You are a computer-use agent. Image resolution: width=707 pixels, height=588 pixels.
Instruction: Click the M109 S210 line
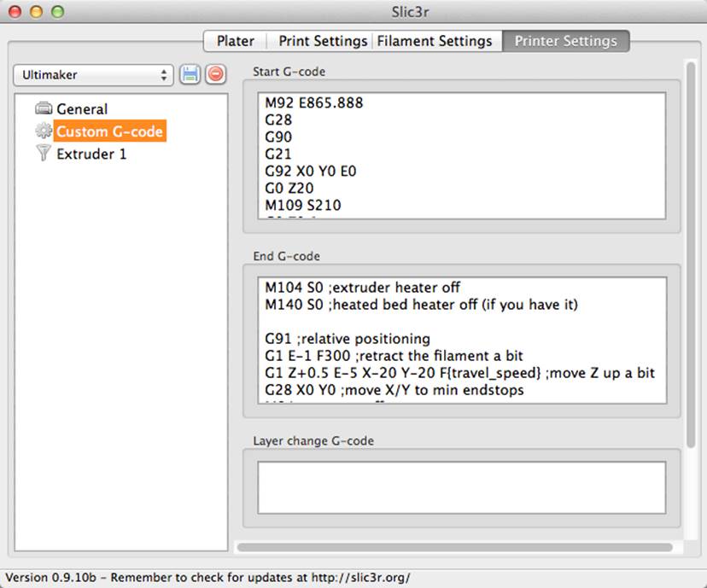coord(303,205)
